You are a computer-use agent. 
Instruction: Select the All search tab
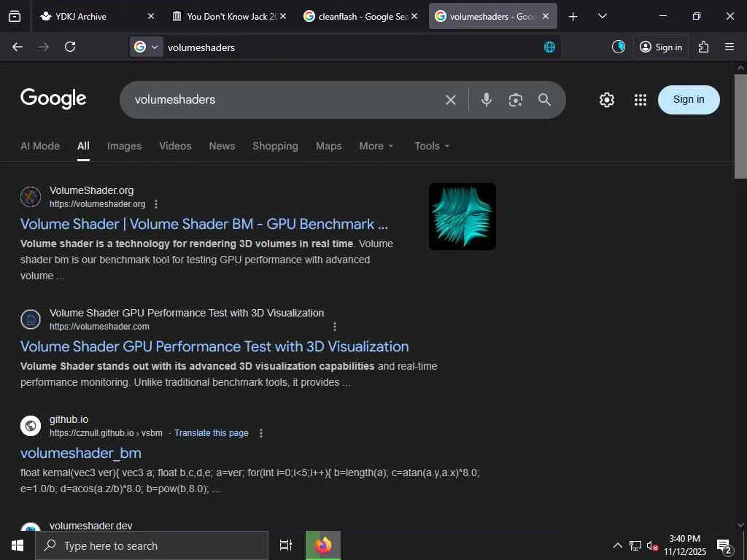point(83,146)
